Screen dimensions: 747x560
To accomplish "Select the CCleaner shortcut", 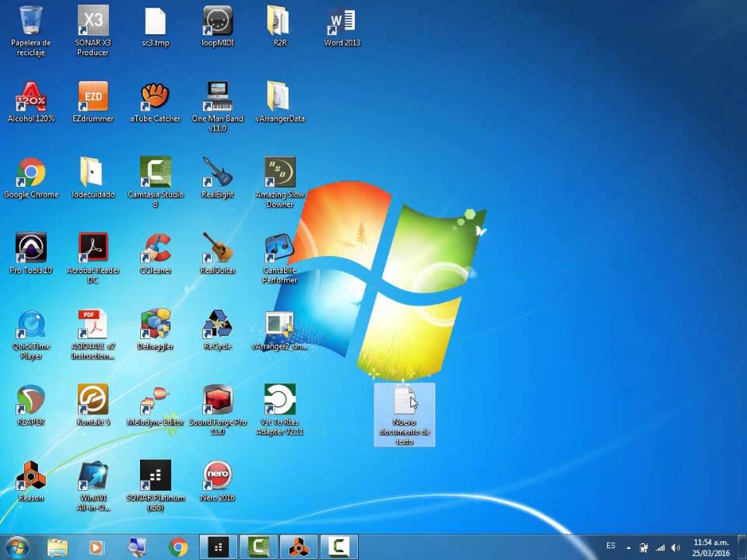I will [x=156, y=254].
